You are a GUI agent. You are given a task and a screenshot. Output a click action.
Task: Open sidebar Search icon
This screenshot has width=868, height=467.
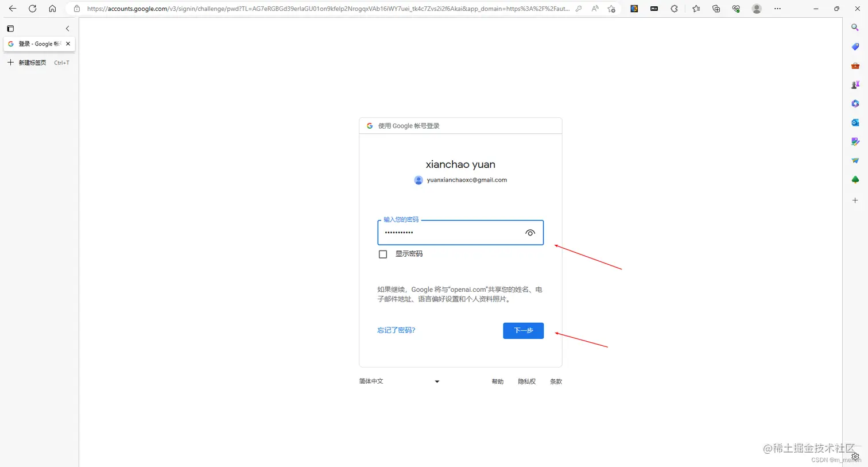tap(855, 28)
